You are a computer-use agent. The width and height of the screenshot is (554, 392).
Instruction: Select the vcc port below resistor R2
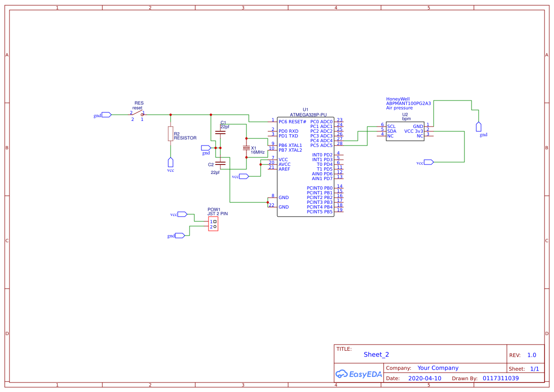[x=171, y=163]
